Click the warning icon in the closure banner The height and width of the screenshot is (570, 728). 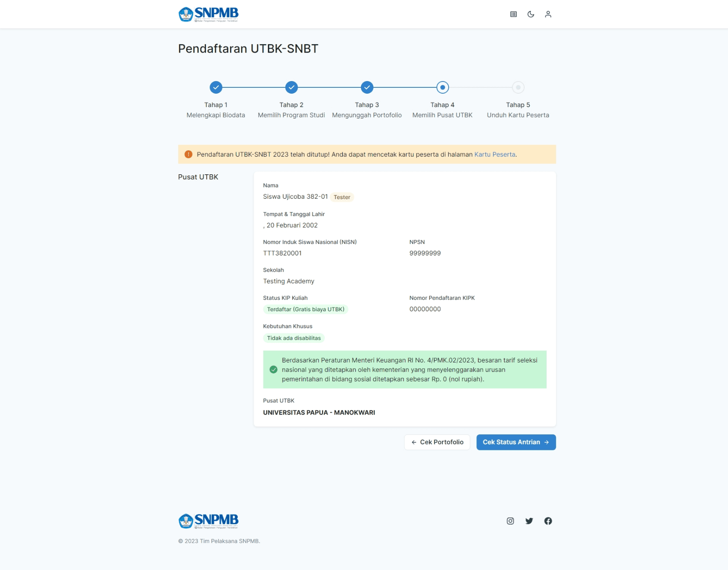188,154
